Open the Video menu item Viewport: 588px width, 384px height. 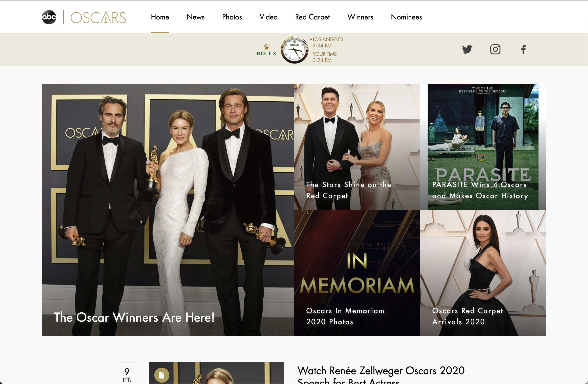coord(268,17)
